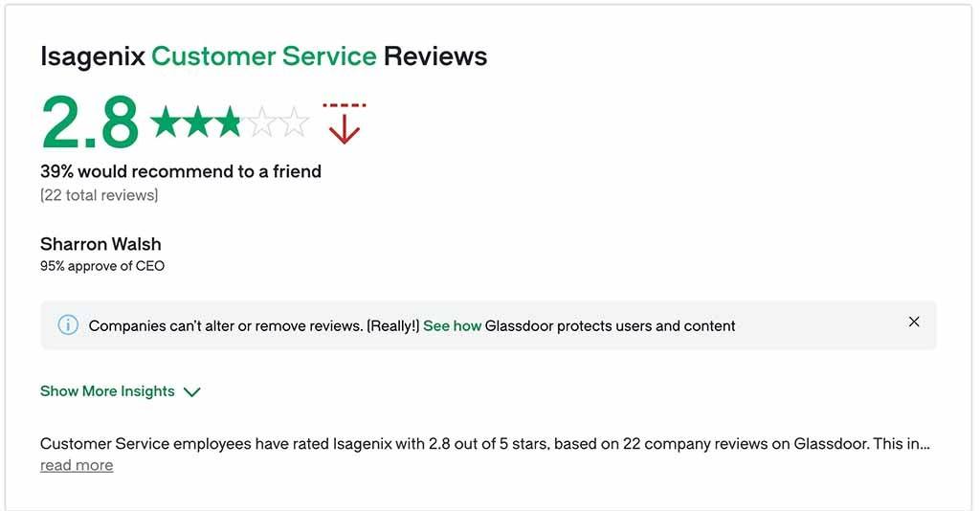Click the chevron next to Show More Insights
Viewport: 980px width, 511px height.
point(191,392)
